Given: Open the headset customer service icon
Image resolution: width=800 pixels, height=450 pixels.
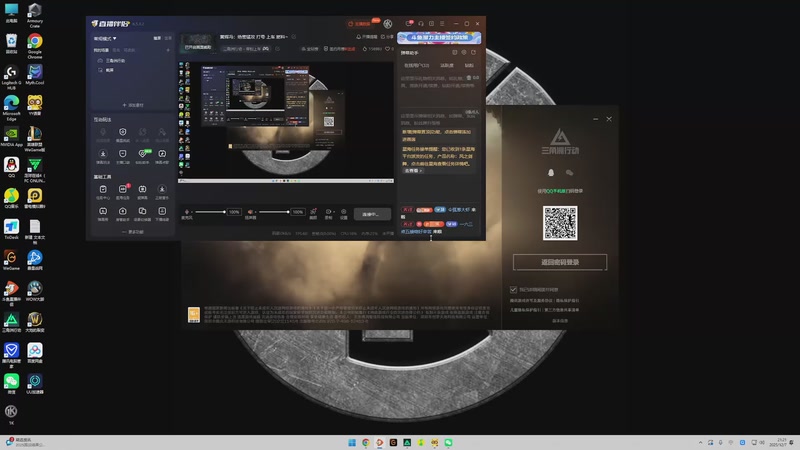Looking at the screenshot, I should tap(421, 23).
